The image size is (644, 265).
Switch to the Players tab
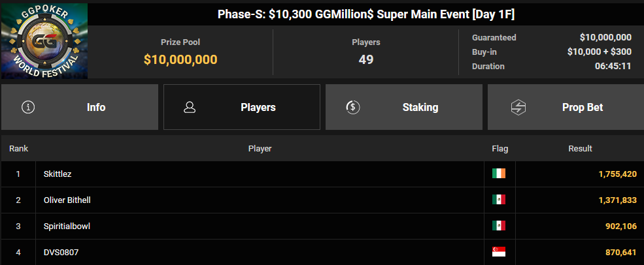241,107
